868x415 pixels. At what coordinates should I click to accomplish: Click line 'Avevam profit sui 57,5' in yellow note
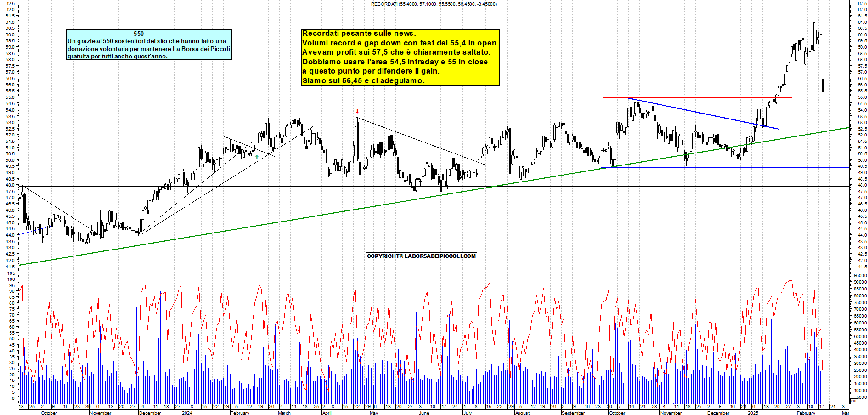click(x=396, y=52)
